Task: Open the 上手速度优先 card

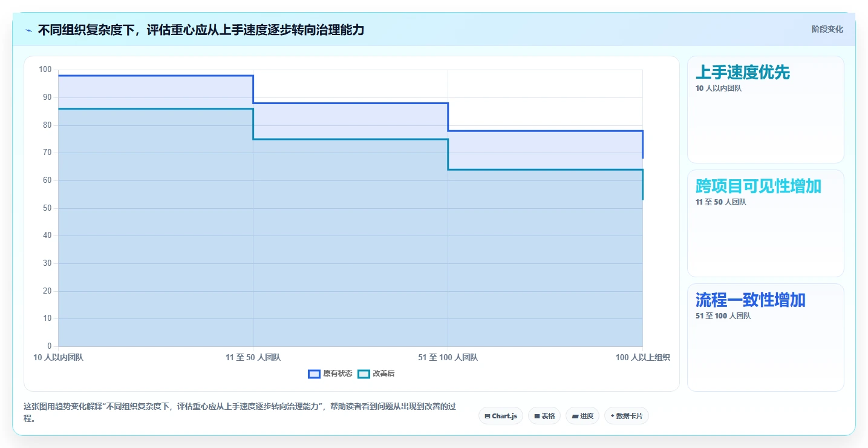Action: coord(766,110)
